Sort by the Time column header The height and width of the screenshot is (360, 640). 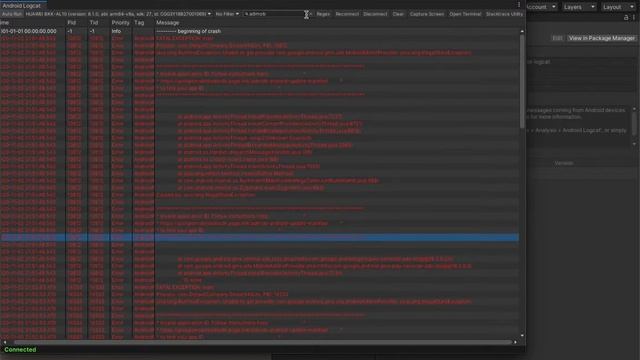[33, 23]
